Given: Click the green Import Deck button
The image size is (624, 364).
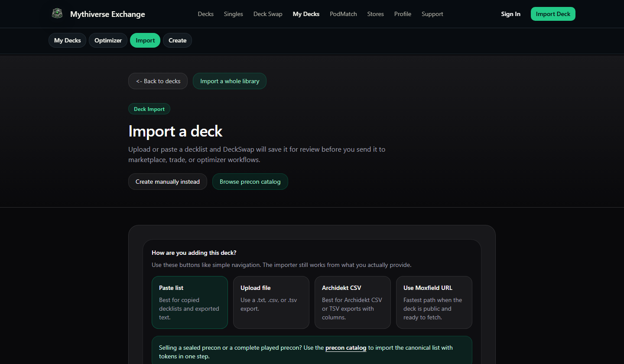Looking at the screenshot, I should click(553, 14).
